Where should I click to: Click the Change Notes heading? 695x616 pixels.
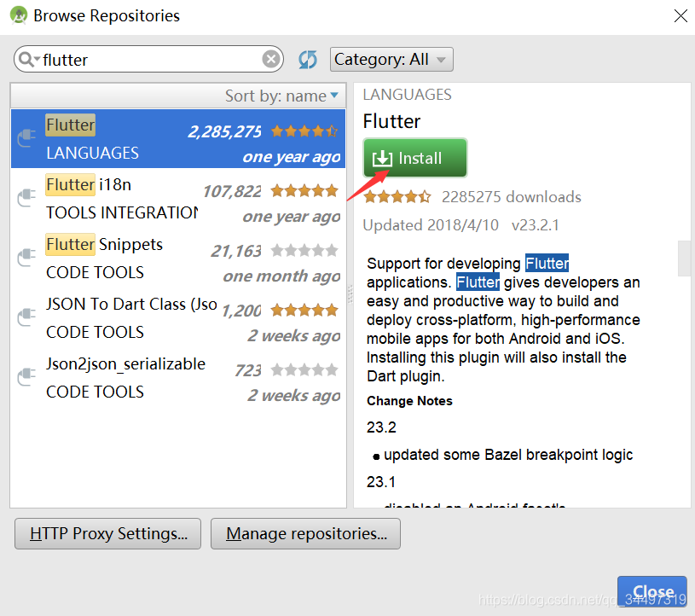[409, 401]
